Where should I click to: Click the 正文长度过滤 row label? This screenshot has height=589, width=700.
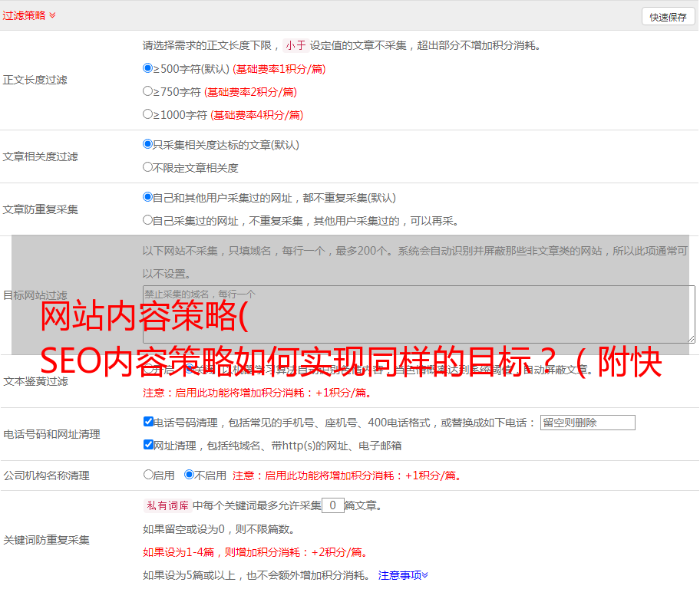coord(35,80)
